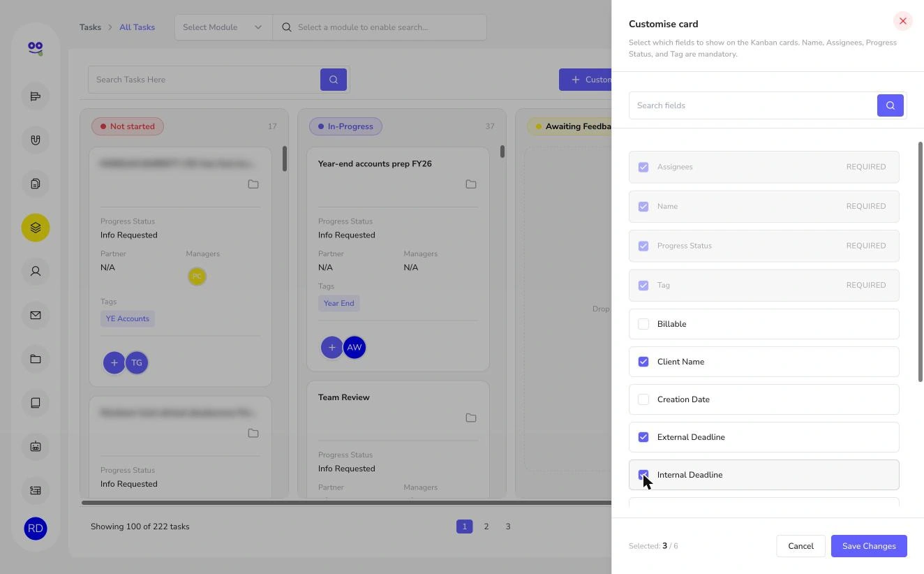The height and width of the screenshot is (574, 924).
Task: Click the AW assignee avatar
Action: pos(355,347)
